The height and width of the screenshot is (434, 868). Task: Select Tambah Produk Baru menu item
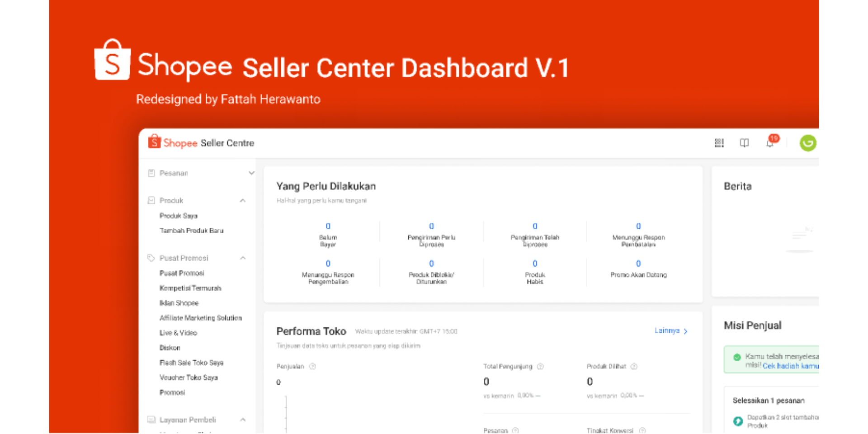(191, 231)
